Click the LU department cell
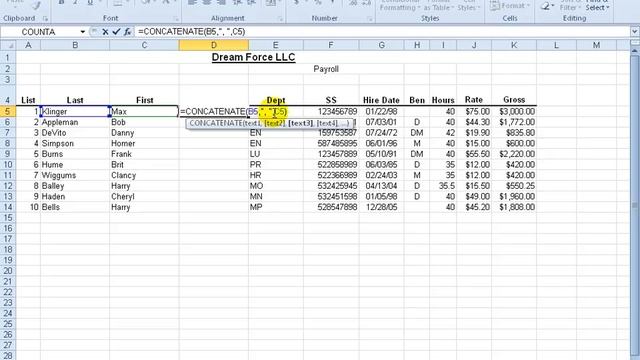 coord(276,154)
